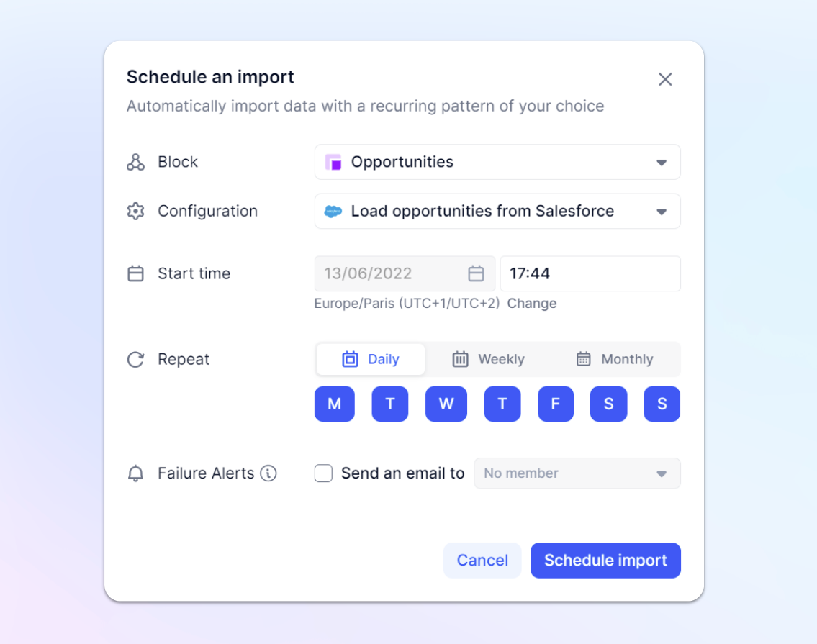Click the Failure Alerts info icon
Viewport: 817px width, 644px height.
tap(268, 473)
